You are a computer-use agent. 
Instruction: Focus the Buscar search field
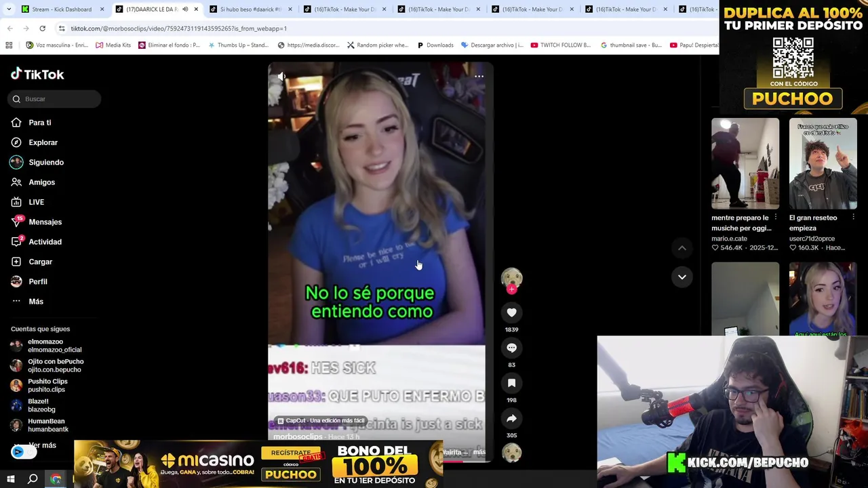tap(55, 99)
